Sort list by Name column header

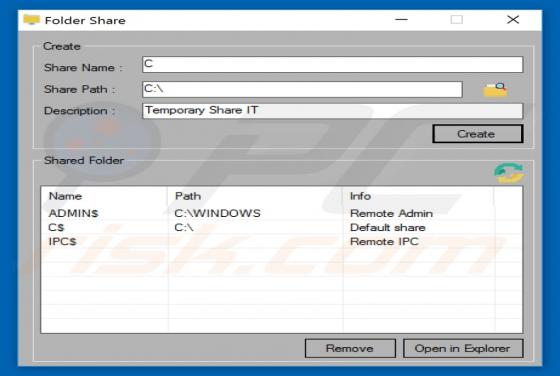point(104,196)
